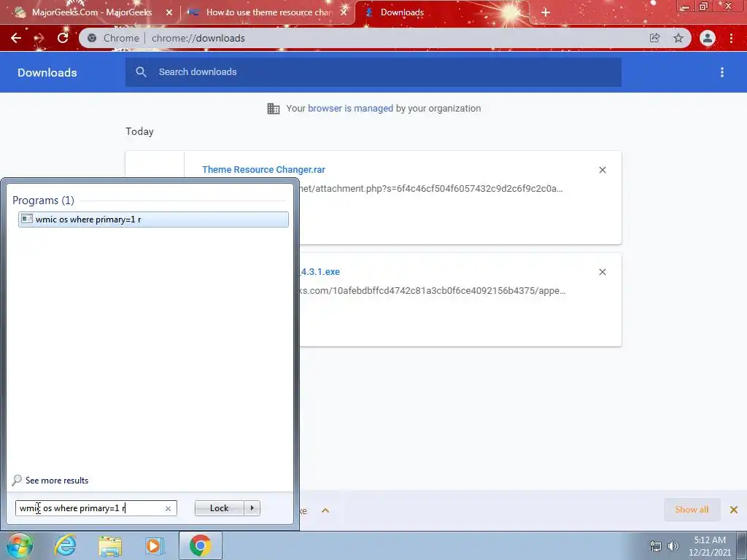Viewport: 747px width, 560px height.
Task: Click the Lock button in Start menu
Action: click(x=219, y=508)
